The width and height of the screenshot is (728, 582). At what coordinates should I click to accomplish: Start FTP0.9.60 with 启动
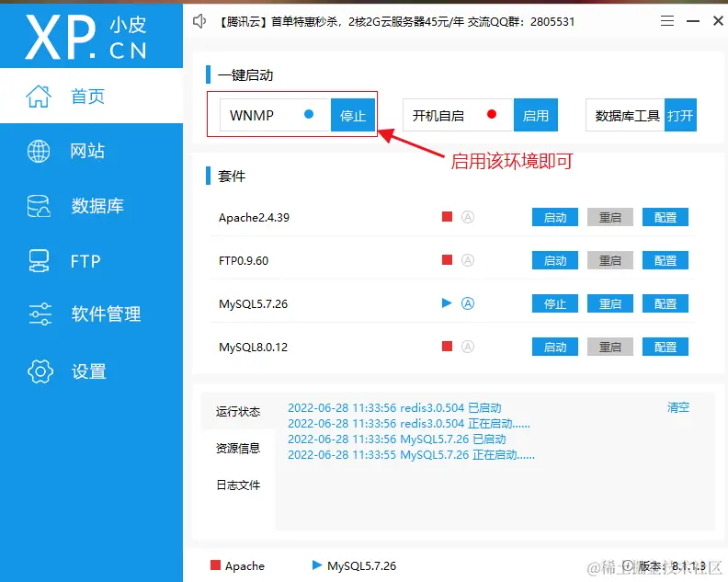(x=555, y=260)
